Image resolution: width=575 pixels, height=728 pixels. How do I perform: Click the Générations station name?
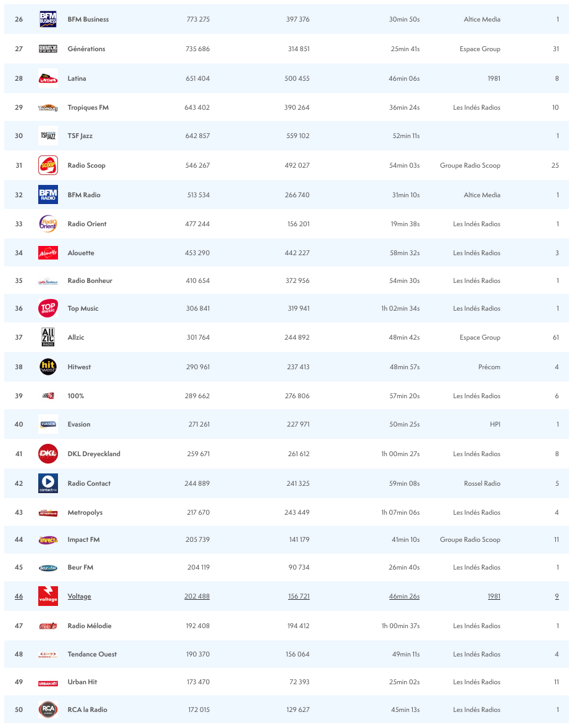point(86,49)
